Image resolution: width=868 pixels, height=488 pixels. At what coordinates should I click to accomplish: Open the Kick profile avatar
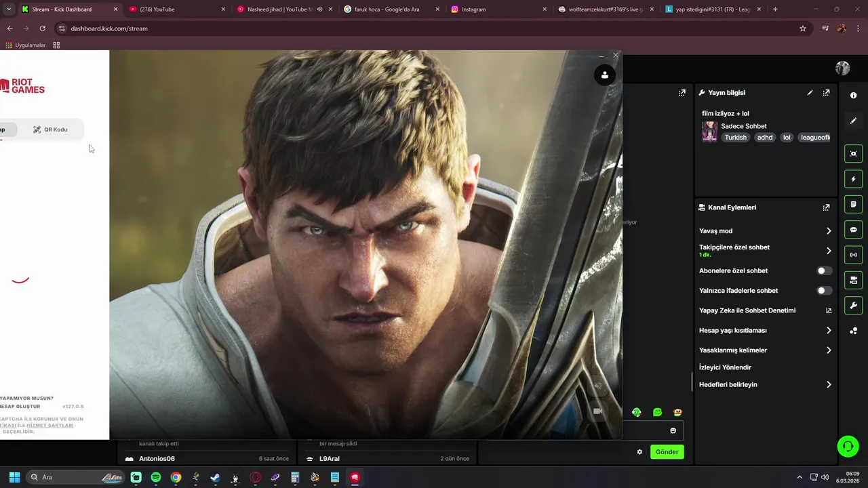[x=842, y=68]
